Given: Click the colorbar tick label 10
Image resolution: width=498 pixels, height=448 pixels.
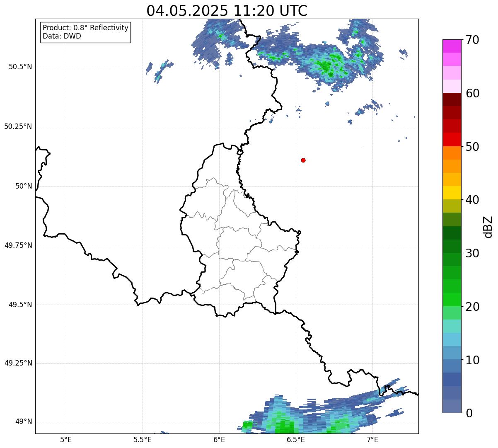Looking at the screenshot, I should (x=472, y=360).
